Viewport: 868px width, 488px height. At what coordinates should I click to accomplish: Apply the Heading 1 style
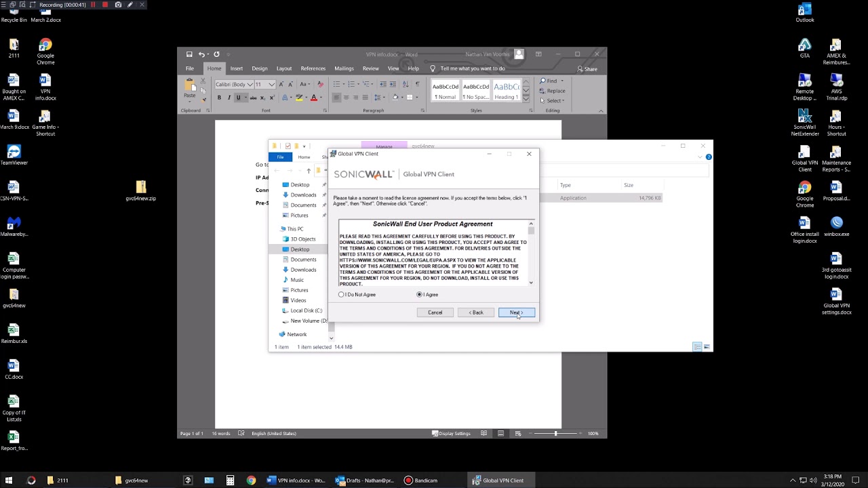(x=506, y=90)
